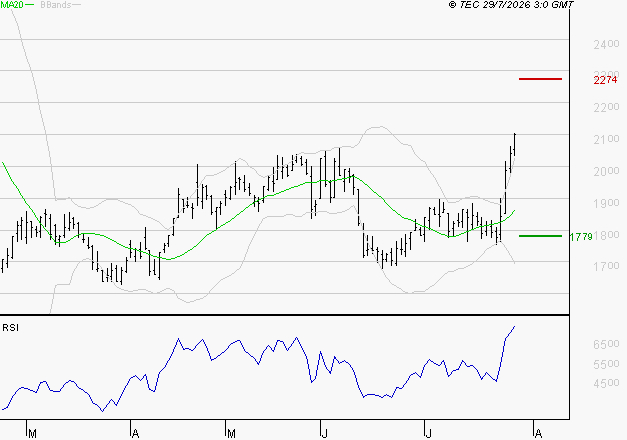Click the 4500 RSI axis label
Screen dimensions: 627x440
click(606, 383)
